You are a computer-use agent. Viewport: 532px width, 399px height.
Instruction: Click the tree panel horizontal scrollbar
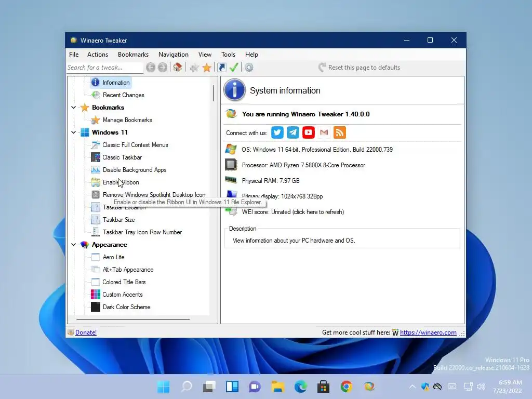pyautogui.click(x=133, y=320)
